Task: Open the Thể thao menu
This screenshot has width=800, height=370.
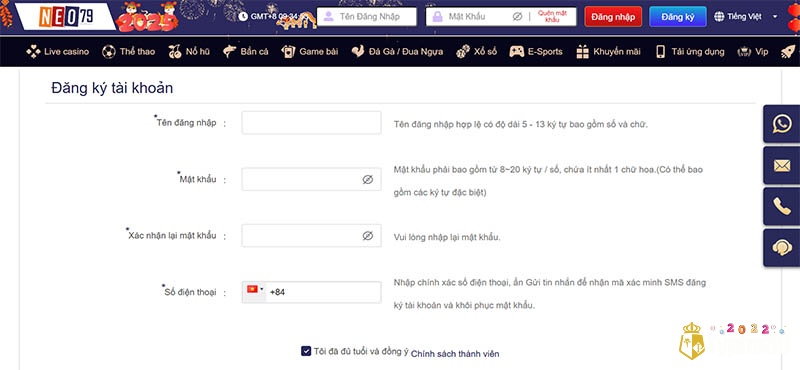Action: [x=129, y=52]
